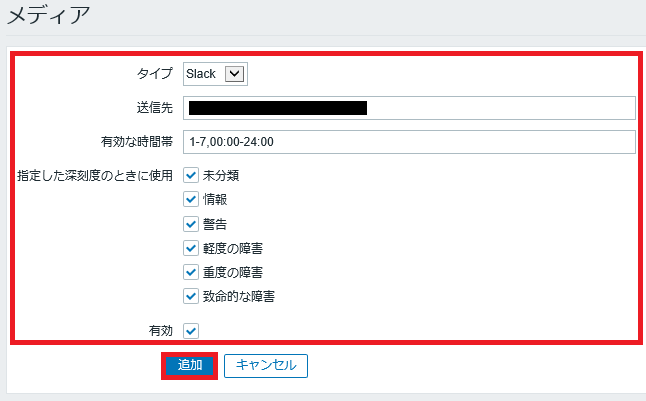Toggle the 重度の障害 checkbox
Screen dimensions: 646x401
(191, 272)
